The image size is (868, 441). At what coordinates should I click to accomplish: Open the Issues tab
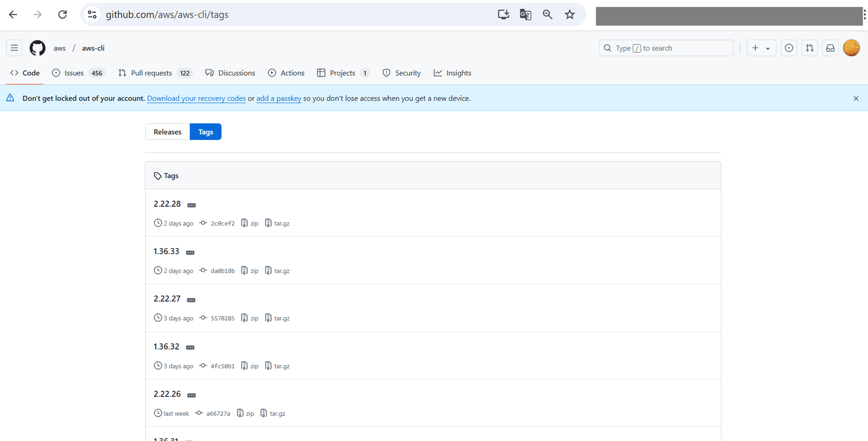click(78, 73)
